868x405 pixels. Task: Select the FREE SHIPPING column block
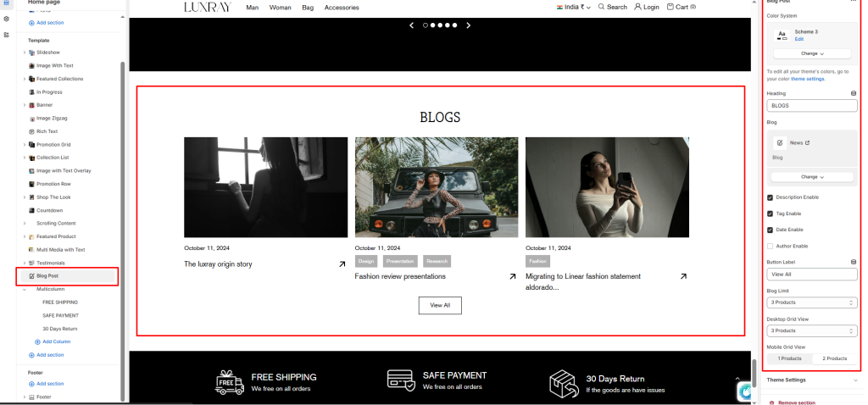(60, 302)
